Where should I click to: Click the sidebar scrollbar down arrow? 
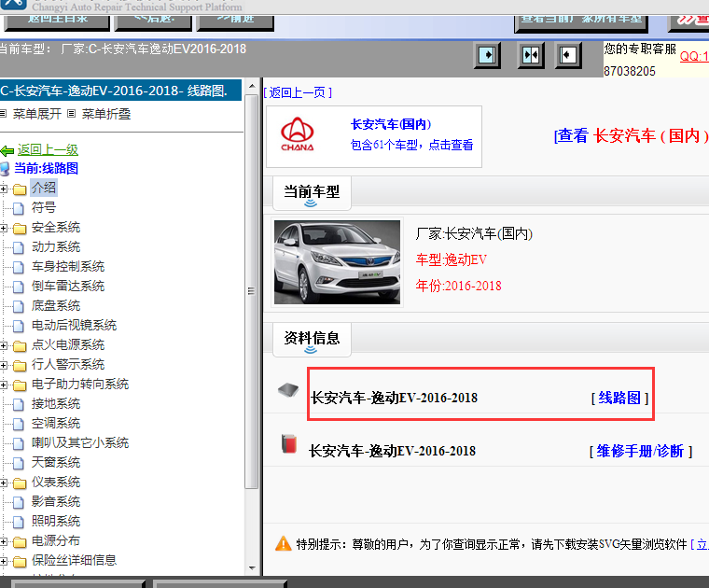pyautogui.click(x=252, y=567)
